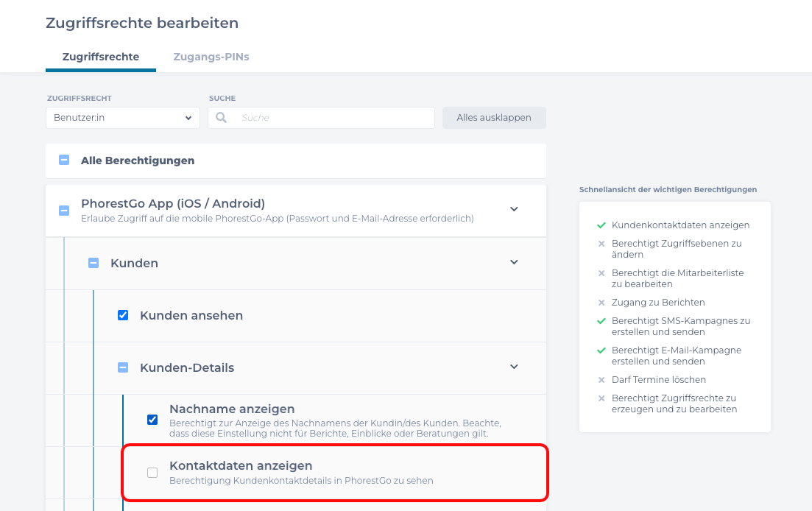This screenshot has width=812, height=511.
Task: Click green check beside Berechtigt SMS-Kampagnes zu erstellen
Action: [x=601, y=321]
